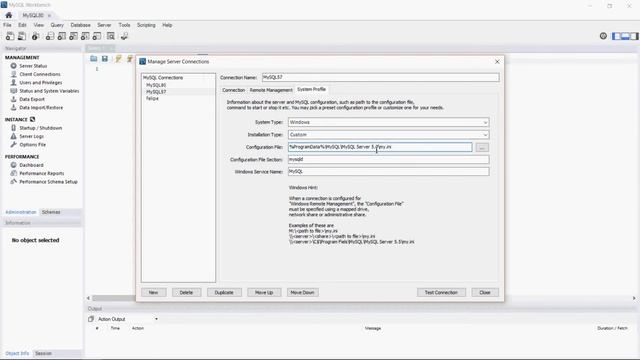Viewport: 640px width, 360px height.
Task: Open Dashboard under Performance
Action: coord(31,165)
